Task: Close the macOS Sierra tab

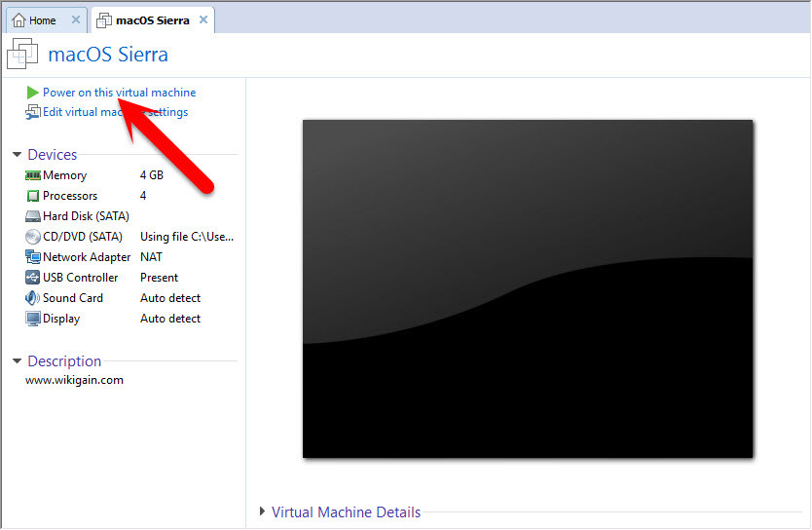Action: coord(203,19)
